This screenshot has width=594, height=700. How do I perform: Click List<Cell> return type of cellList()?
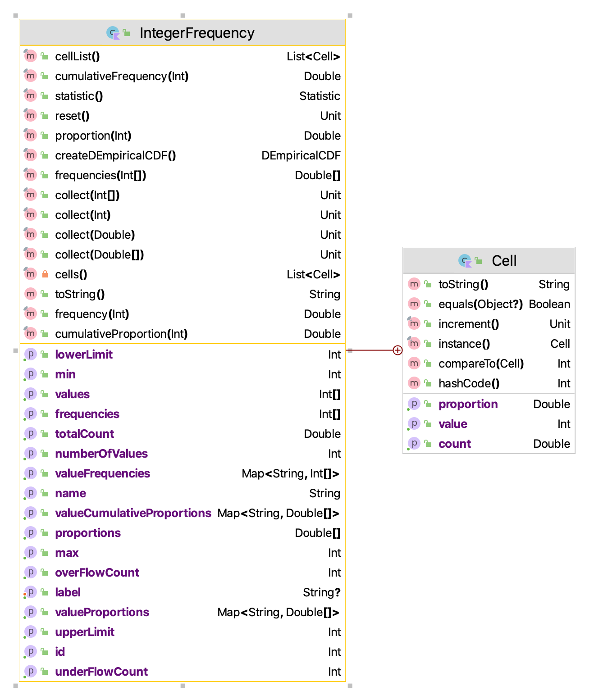[x=314, y=56]
